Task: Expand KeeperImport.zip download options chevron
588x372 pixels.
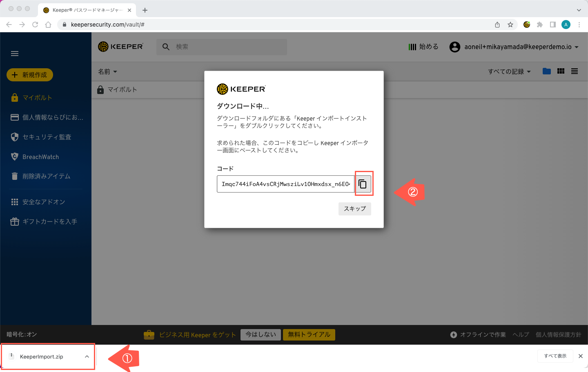Action: click(x=87, y=356)
